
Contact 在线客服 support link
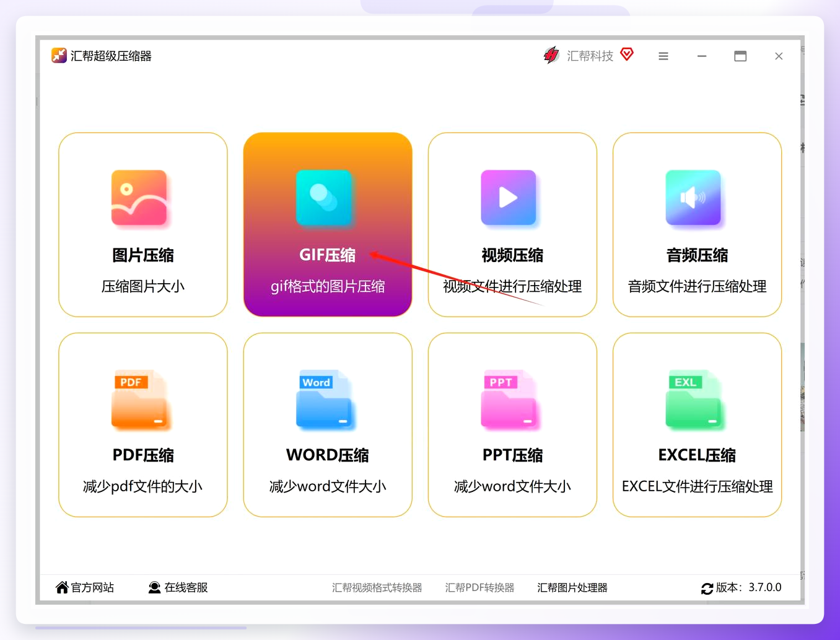186,587
